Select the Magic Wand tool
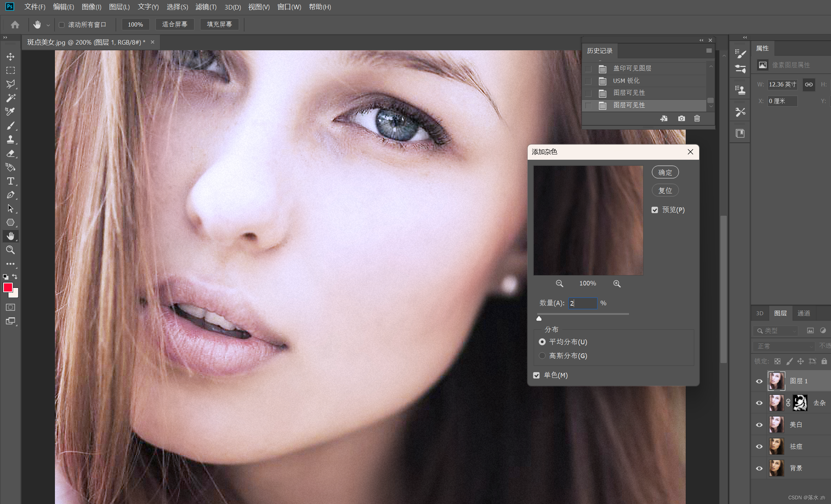The width and height of the screenshot is (831, 504). 11,98
